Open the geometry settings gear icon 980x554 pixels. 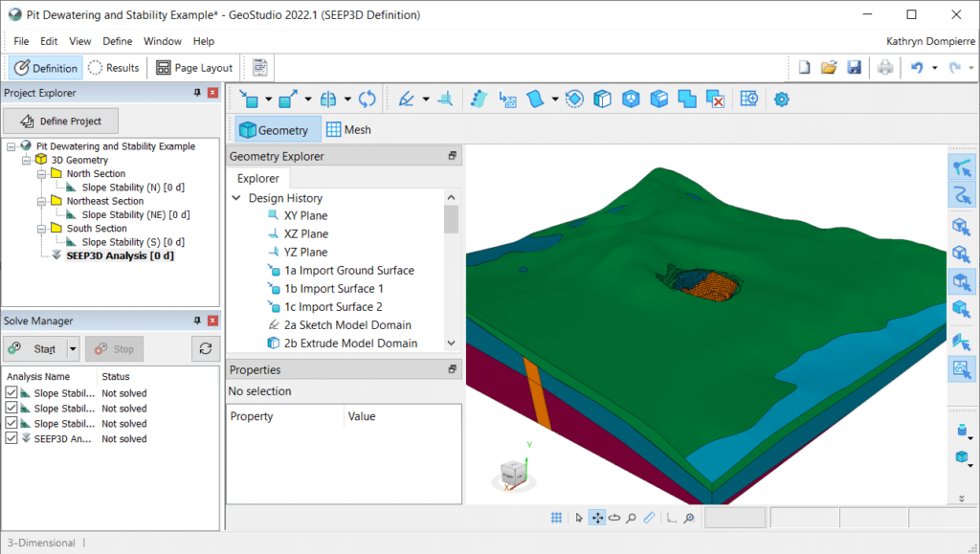(781, 99)
